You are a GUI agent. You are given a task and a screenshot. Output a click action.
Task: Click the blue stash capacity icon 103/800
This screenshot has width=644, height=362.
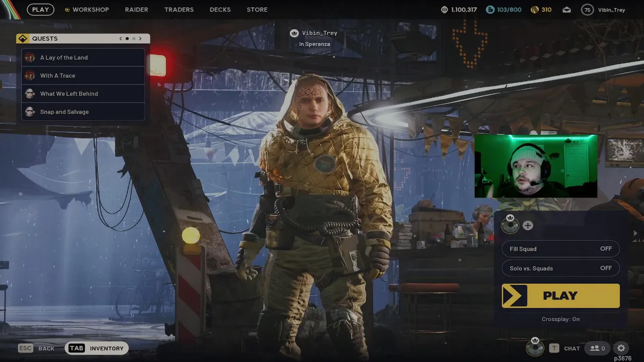pos(490,10)
